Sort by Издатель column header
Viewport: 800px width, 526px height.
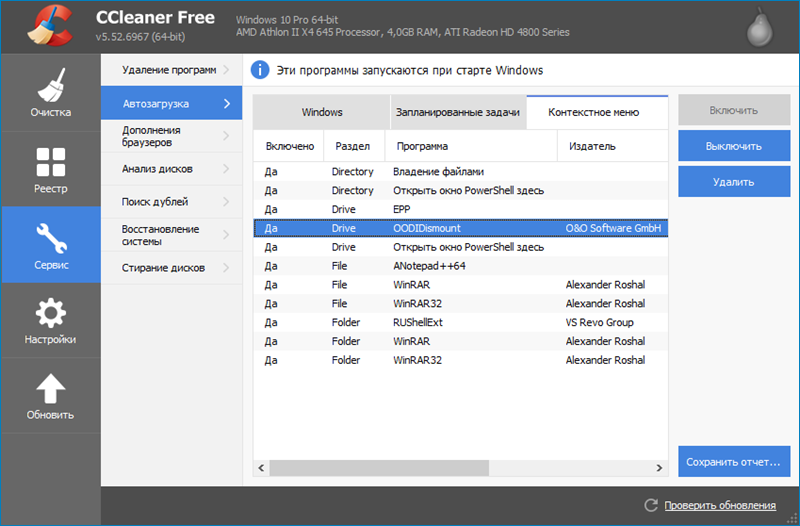[x=612, y=146]
